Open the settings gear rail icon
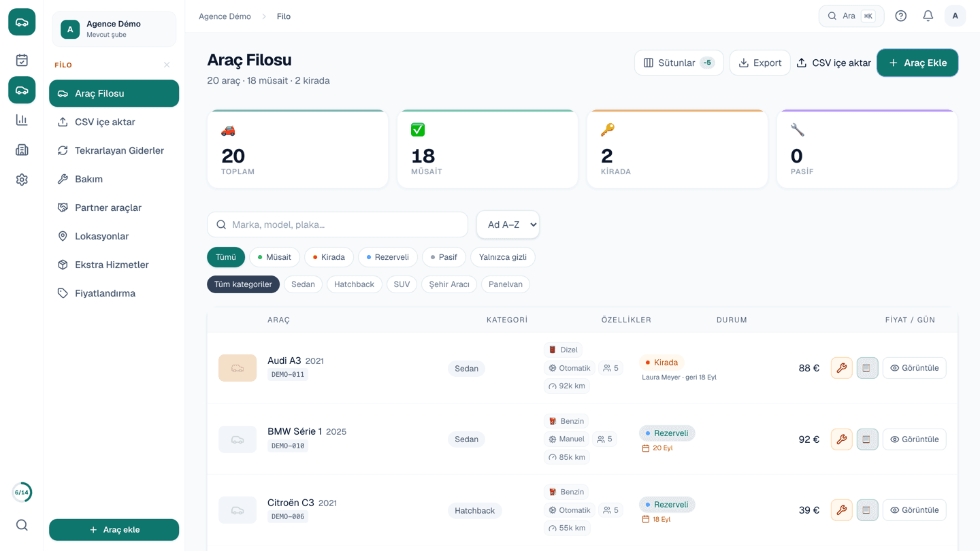The width and height of the screenshot is (980, 551). pyautogui.click(x=22, y=180)
